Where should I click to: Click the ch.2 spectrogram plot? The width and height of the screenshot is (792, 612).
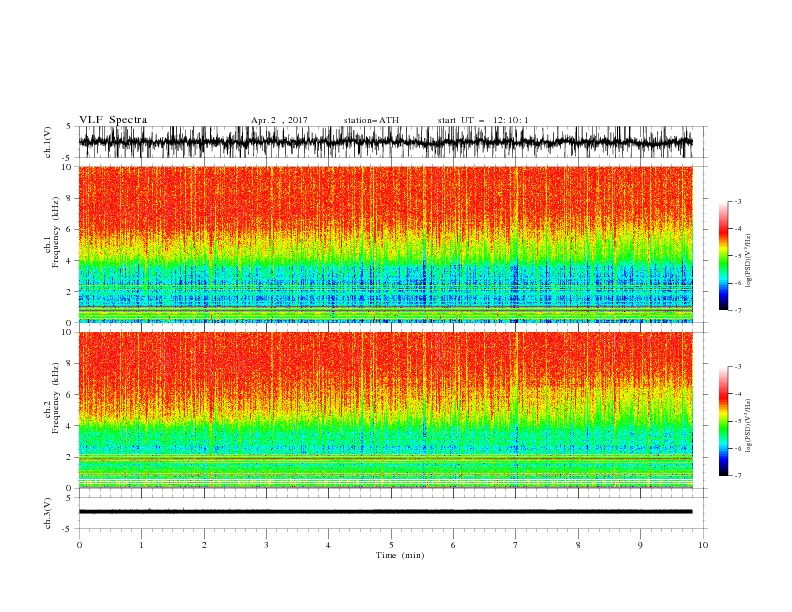tap(385, 410)
